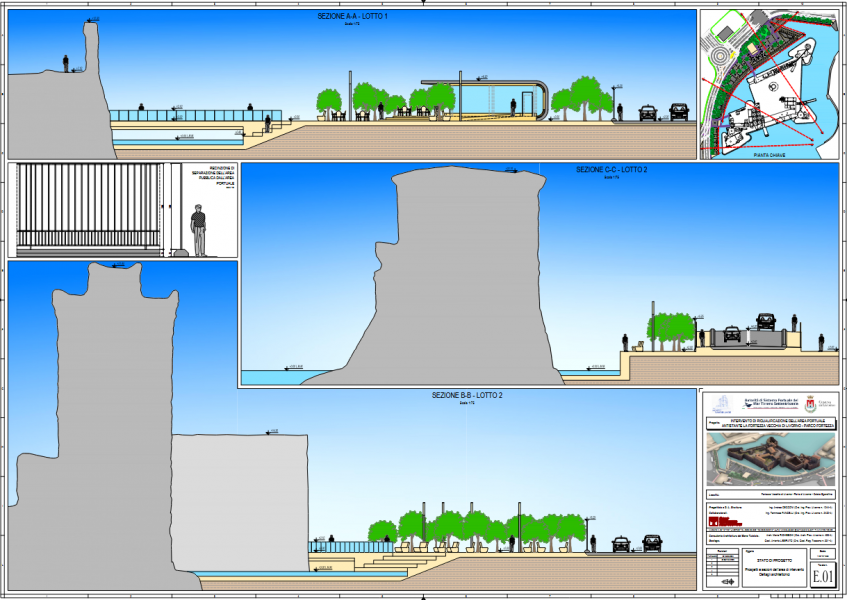
Task: Click the project title text in title block
Action: [x=772, y=424]
